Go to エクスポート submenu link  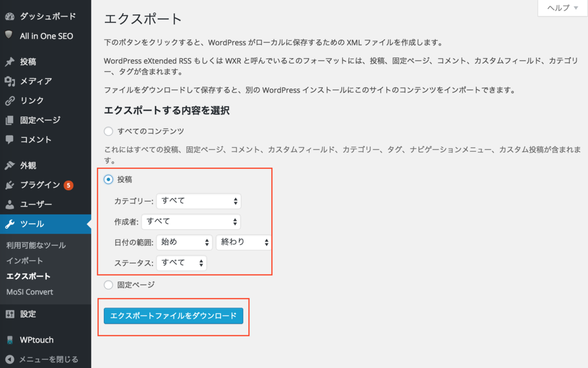(28, 276)
